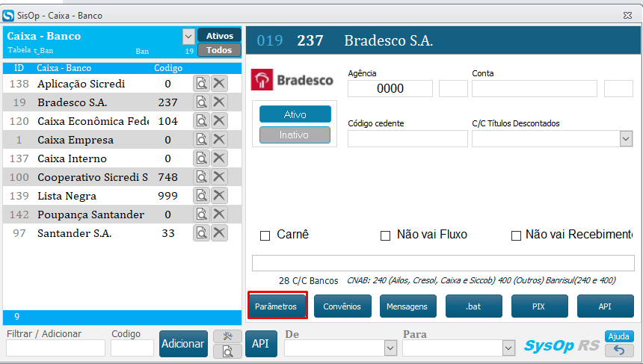Show only Ativos records
Screen dimensions: 643x364
tap(219, 36)
